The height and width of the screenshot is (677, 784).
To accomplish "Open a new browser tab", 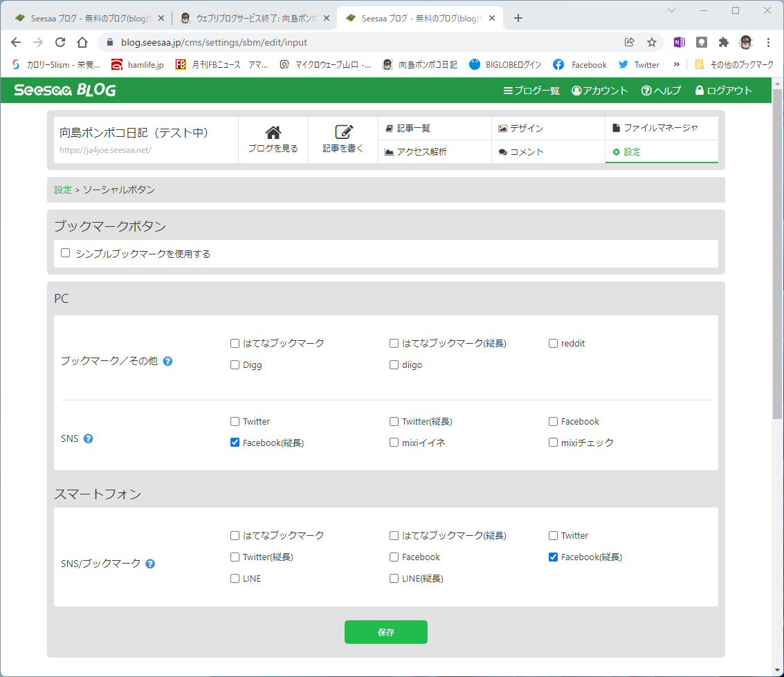I will (x=518, y=19).
